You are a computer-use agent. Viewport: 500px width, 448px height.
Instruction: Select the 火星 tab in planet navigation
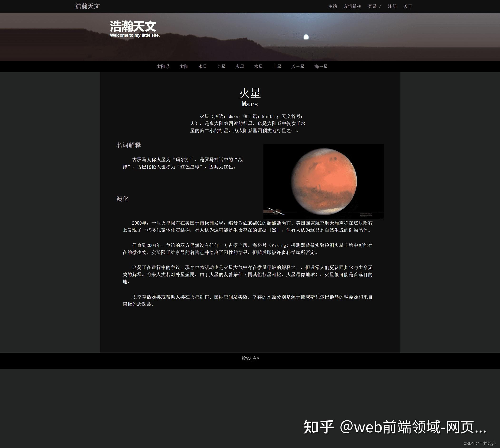[240, 66]
